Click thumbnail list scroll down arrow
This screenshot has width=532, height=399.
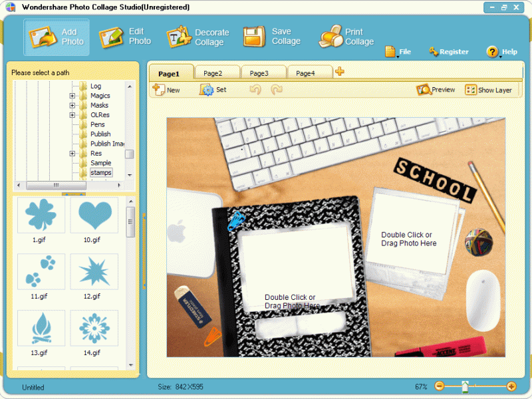click(x=131, y=365)
